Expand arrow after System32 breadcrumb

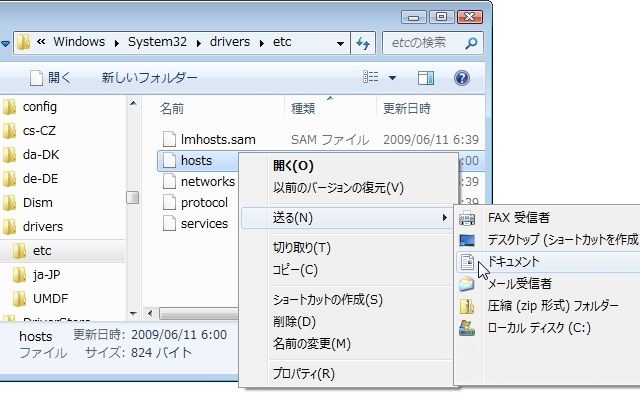point(198,43)
